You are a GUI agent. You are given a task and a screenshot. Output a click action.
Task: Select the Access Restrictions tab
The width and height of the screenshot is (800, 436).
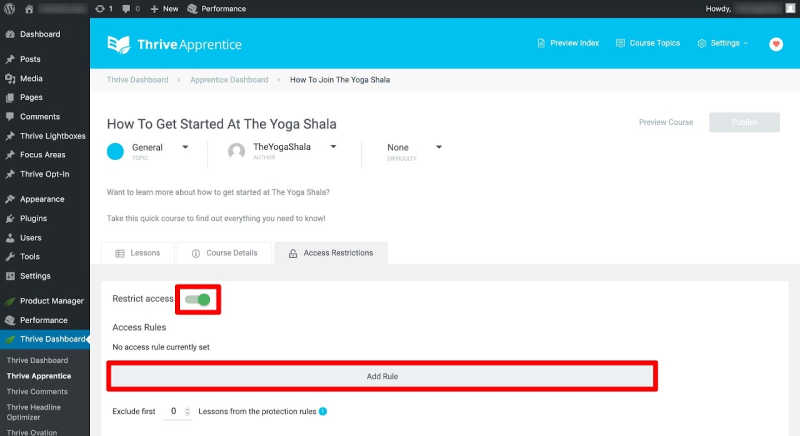331,253
